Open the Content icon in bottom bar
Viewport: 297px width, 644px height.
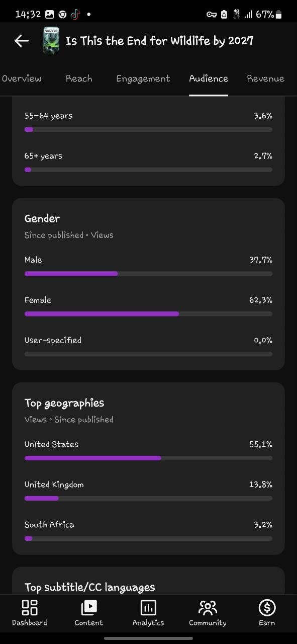(x=89, y=608)
